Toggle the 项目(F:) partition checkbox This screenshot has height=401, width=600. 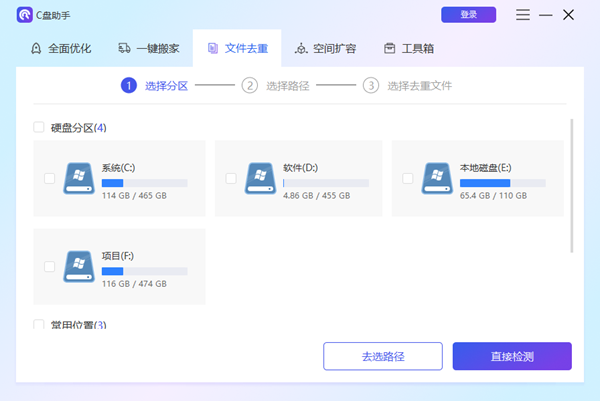coord(50,266)
